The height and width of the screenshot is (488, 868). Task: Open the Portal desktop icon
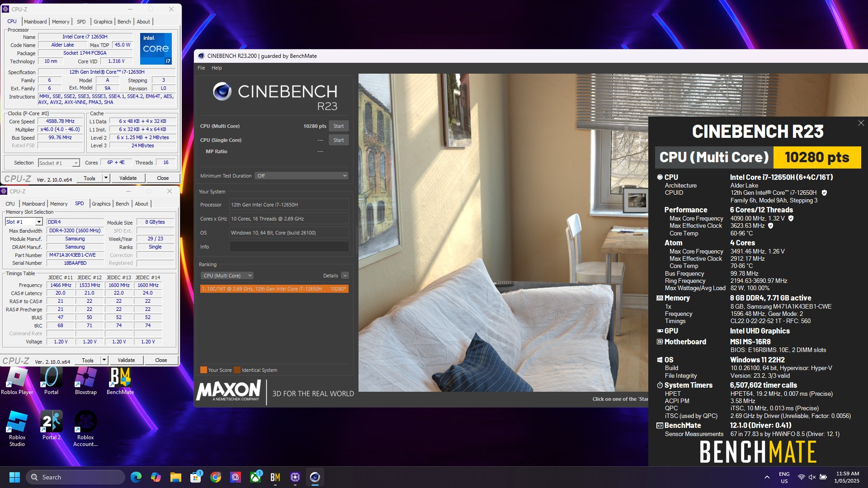coord(51,380)
